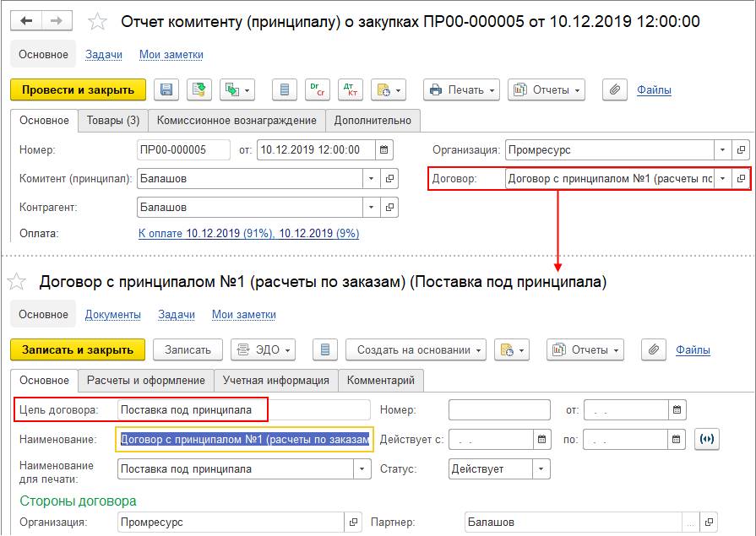This screenshot has width=756, height=536.
Task: Open the Отчеты menu in the report toolbar
Action: coord(547,89)
